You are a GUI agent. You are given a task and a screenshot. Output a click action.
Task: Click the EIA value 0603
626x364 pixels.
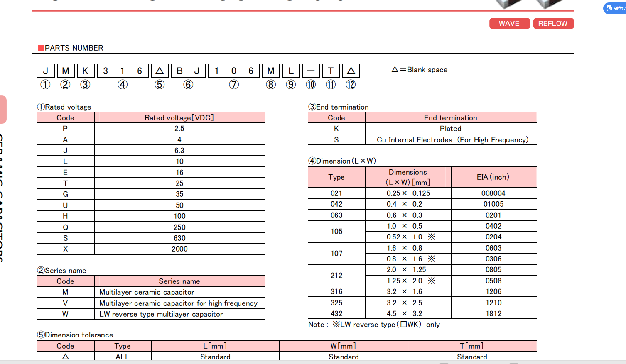[x=493, y=248]
